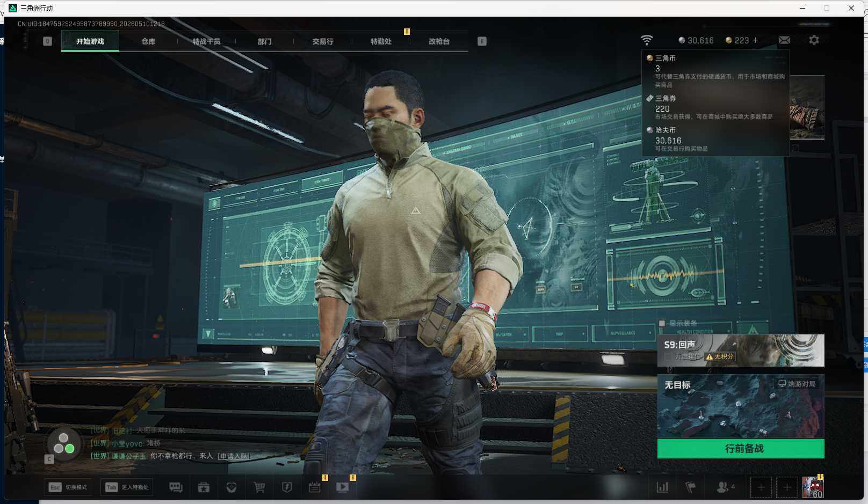Switch to the 部门 tab
Image resolution: width=868 pixels, height=504 pixels.
click(264, 41)
